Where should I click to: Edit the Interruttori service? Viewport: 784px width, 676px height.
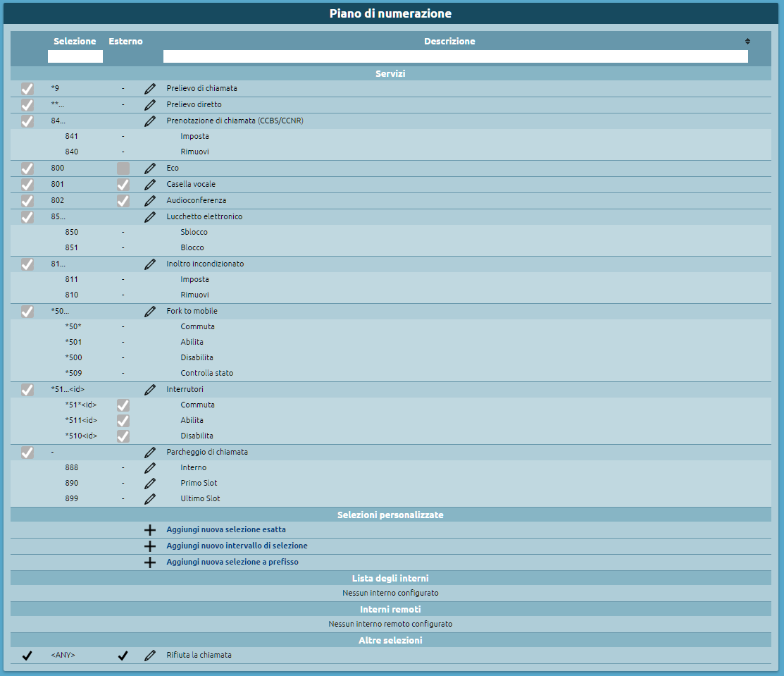pos(149,389)
